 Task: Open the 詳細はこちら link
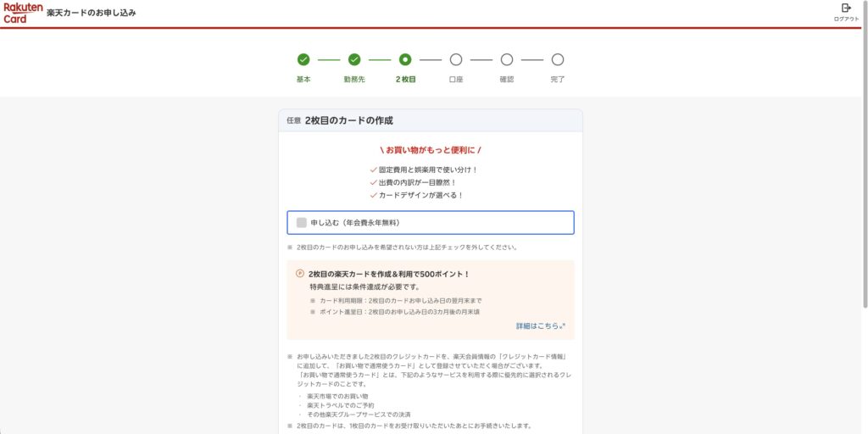coord(539,325)
